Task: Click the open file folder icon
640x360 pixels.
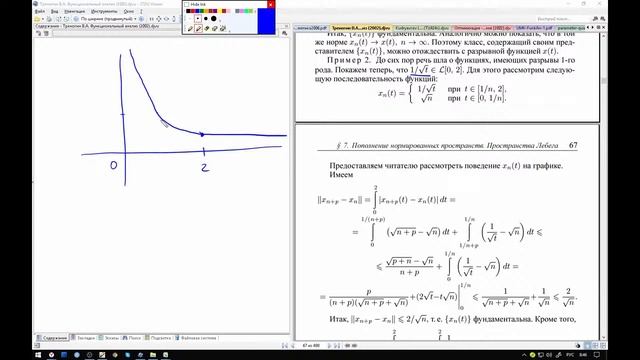Action: 37,19
